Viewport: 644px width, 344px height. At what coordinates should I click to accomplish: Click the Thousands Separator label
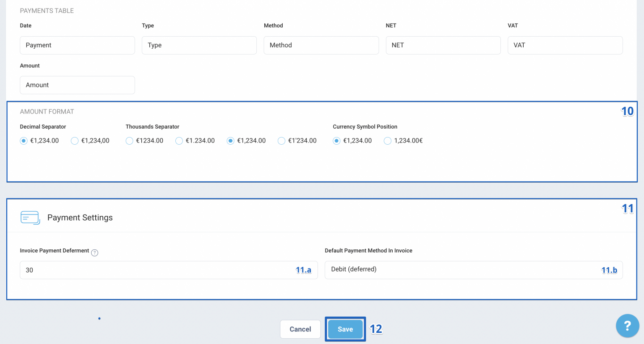[x=153, y=127]
